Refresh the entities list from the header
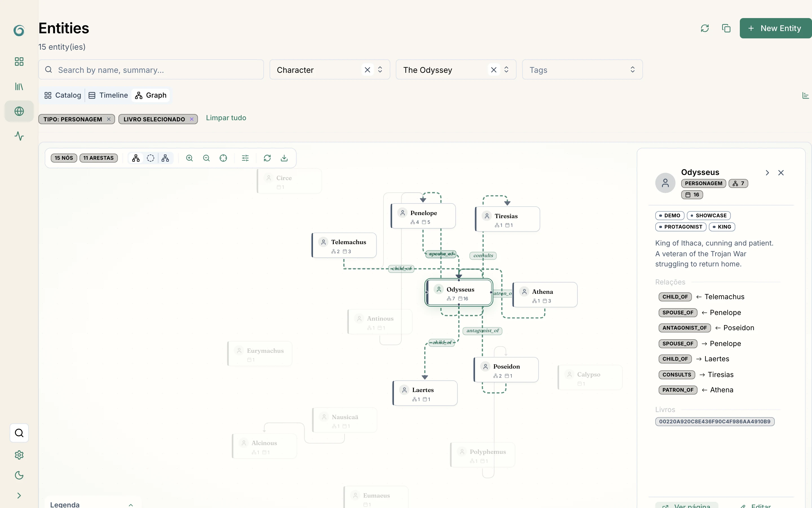The width and height of the screenshot is (812, 508). [705, 28]
